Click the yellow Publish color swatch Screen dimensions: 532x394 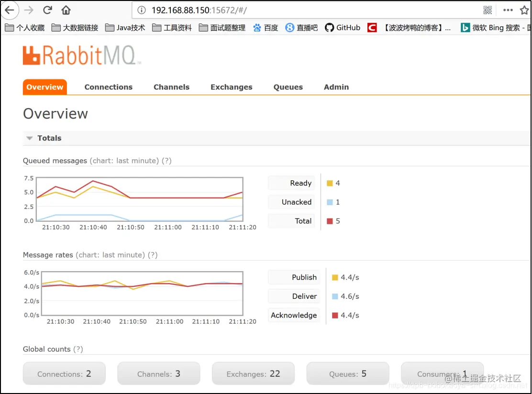pos(335,278)
